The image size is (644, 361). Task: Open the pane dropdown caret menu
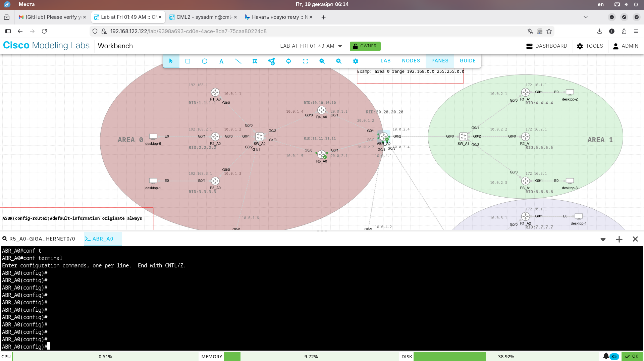(x=603, y=239)
